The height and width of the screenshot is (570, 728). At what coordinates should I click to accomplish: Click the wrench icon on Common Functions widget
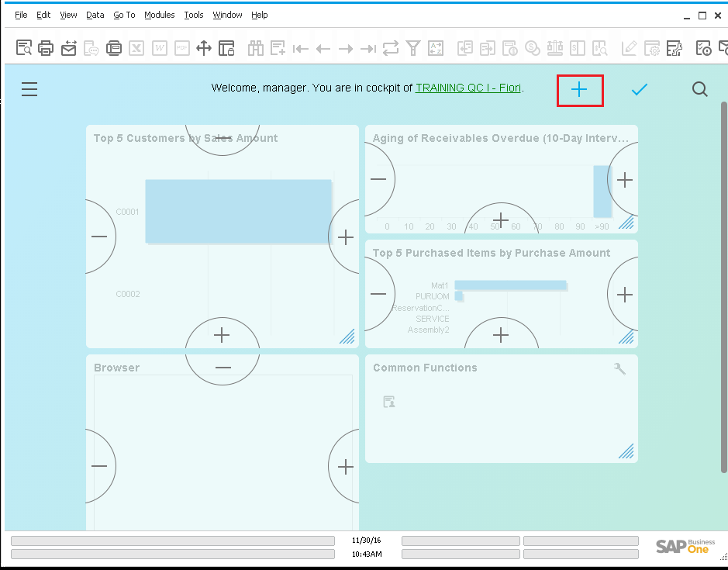[619, 368]
